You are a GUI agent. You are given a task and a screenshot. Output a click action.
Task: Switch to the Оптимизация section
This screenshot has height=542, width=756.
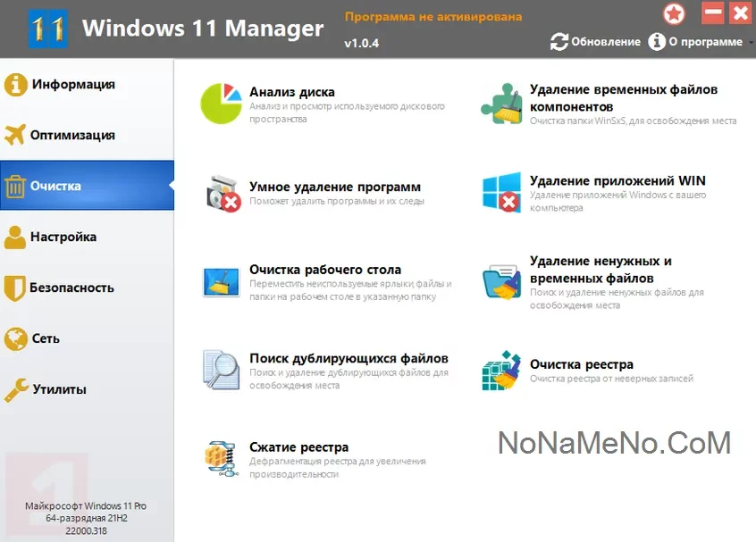(x=72, y=136)
